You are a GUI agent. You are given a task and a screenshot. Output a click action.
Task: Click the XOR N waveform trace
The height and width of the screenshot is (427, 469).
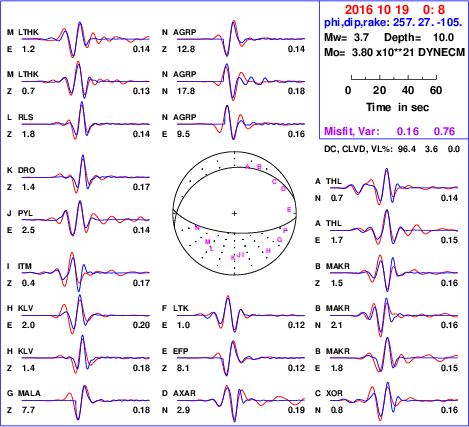click(x=394, y=401)
